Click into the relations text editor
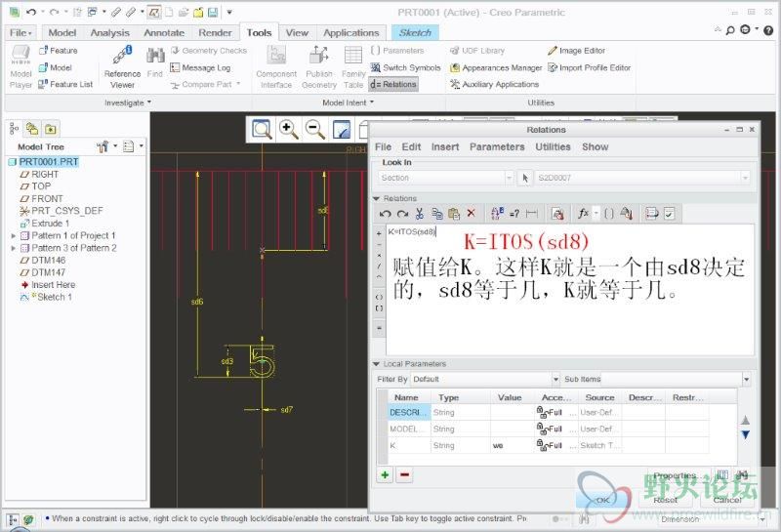This screenshot has height=532, width=781. click(x=569, y=290)
